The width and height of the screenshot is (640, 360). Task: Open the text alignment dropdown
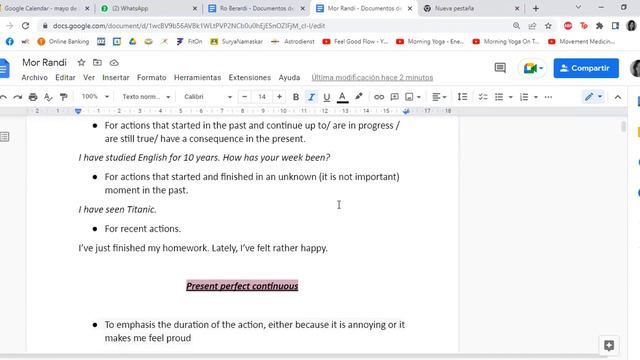tap(439, 97)
